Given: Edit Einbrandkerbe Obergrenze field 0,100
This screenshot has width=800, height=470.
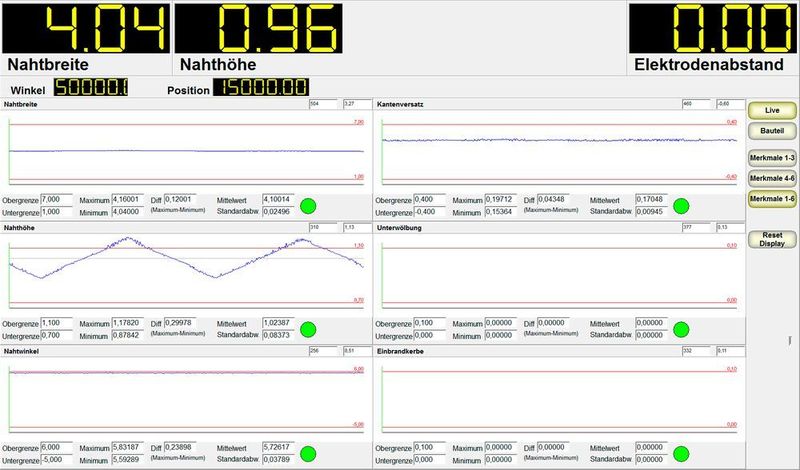Looking at the screenshot, I should 429,447.
